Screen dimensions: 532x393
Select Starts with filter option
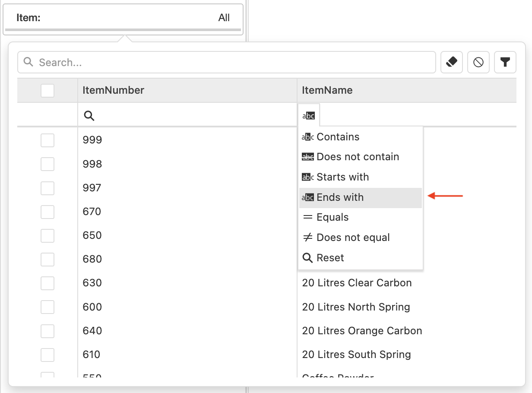360,177
